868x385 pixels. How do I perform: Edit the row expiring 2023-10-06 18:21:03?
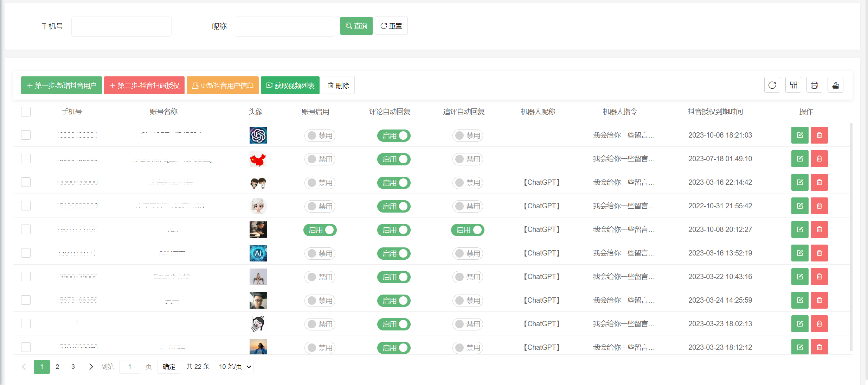coord(799,135)
